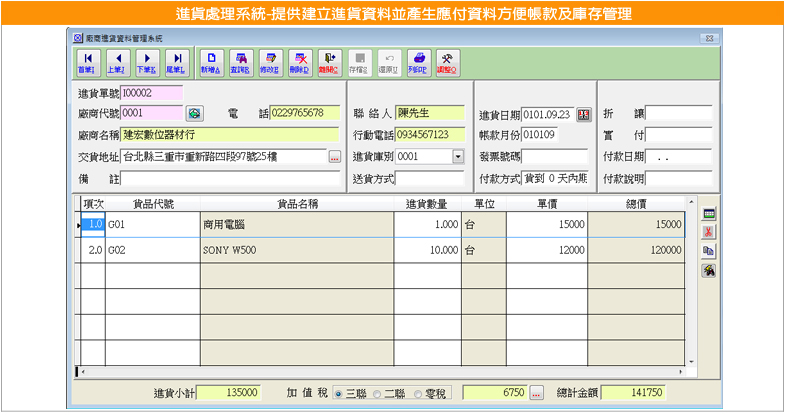
Task: Click the 新增 add record icon
Action: point(211,63)
